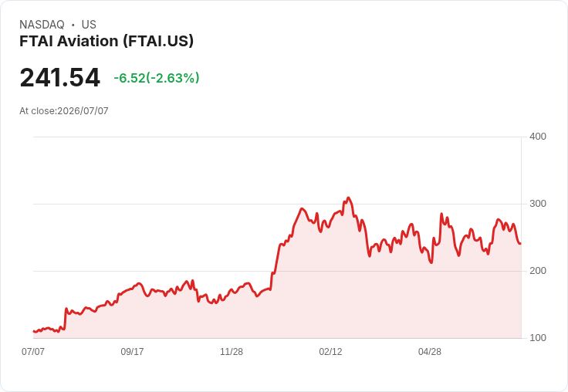The image size is (568, 392).
Task: Click the sharp price jump before 02/12
Action: click(x=276, y=261)
